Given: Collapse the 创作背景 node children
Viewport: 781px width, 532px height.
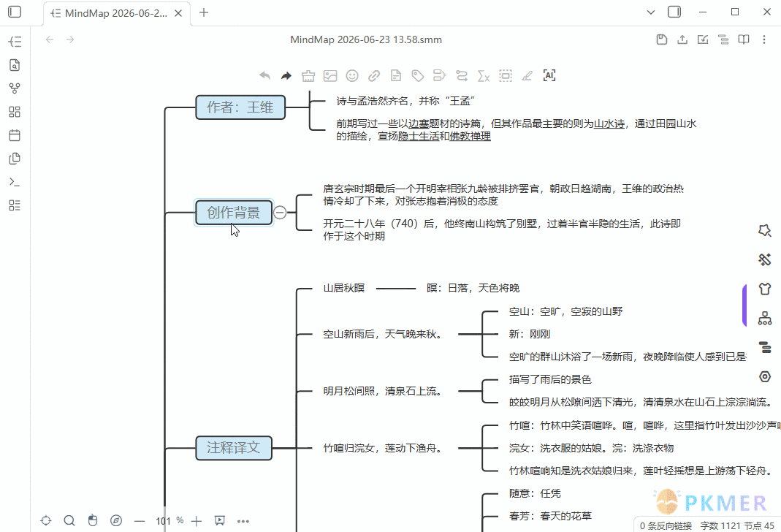Looking at the screenshot, I should pyautogui.click(x=280, y=213).
